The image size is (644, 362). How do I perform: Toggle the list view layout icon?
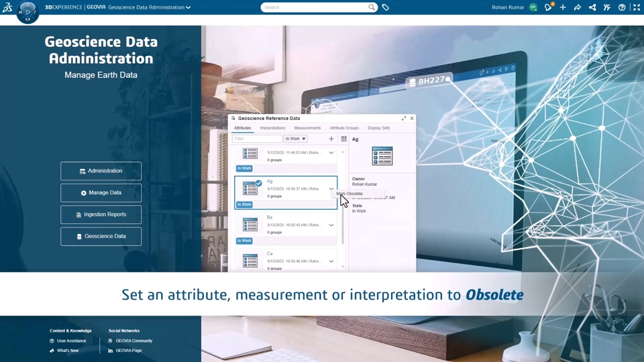pyautogui.click(x=343, y=139)
